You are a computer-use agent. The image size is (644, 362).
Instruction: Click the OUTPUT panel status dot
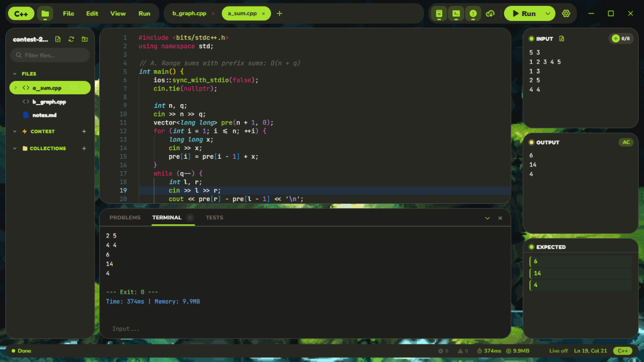531,143
